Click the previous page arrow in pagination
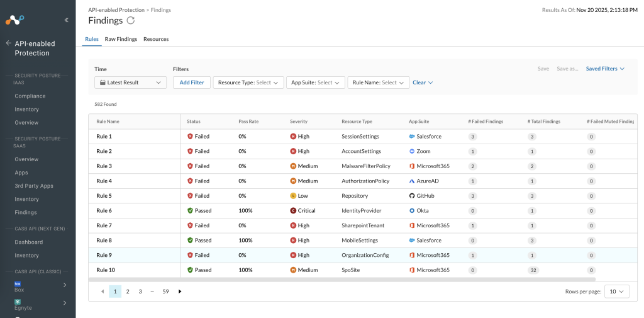The image size is (644, 318). [x=103, y=292]
